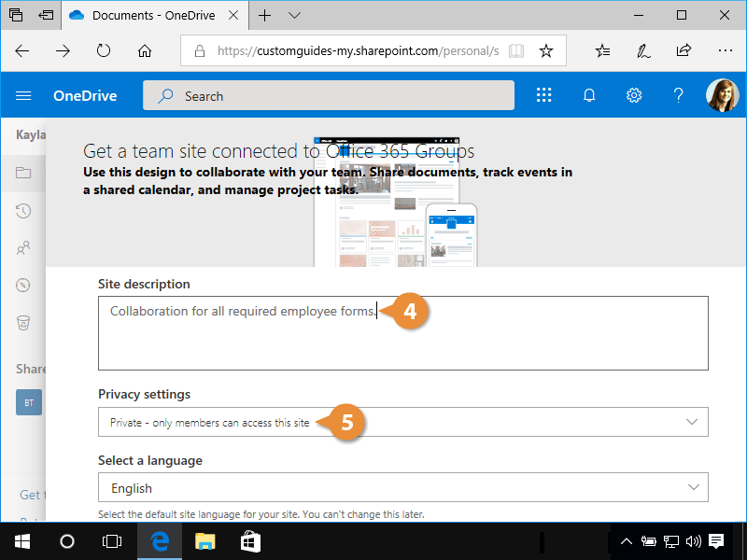747x560 pixels.
Task: Open a new browser tab
Action: [x=265, y=15]
